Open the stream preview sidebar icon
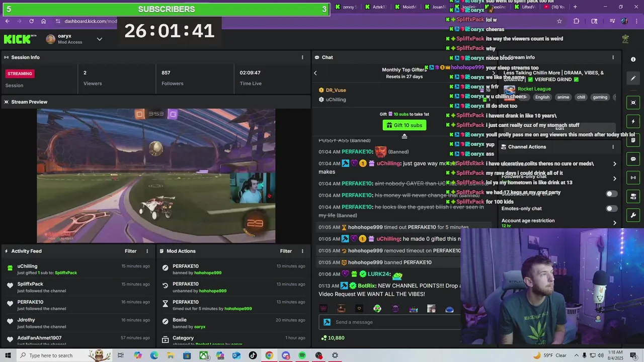Viewport: 644px width, 362px height. (x=633, y=103)
